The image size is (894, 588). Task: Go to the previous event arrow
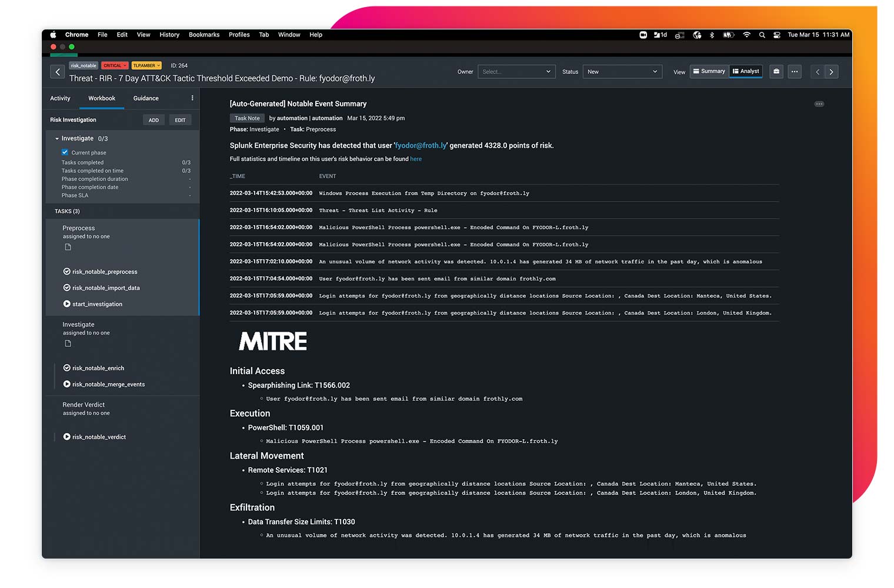click(x=818, y=72)
